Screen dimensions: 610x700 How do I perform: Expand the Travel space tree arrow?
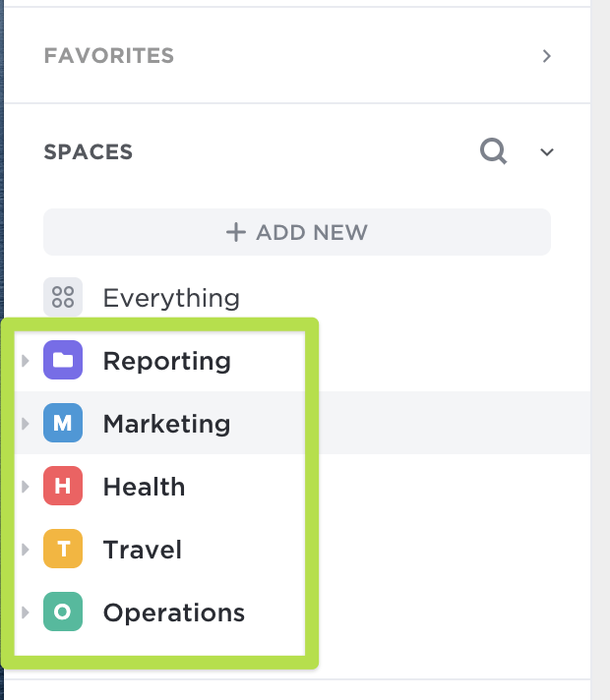(26, 550)
